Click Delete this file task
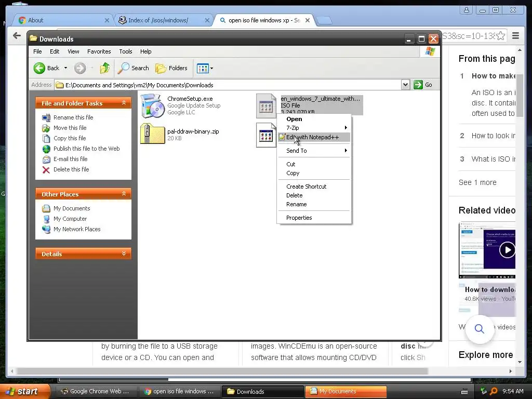The image size is (532, 399). (x=71, y=169)
